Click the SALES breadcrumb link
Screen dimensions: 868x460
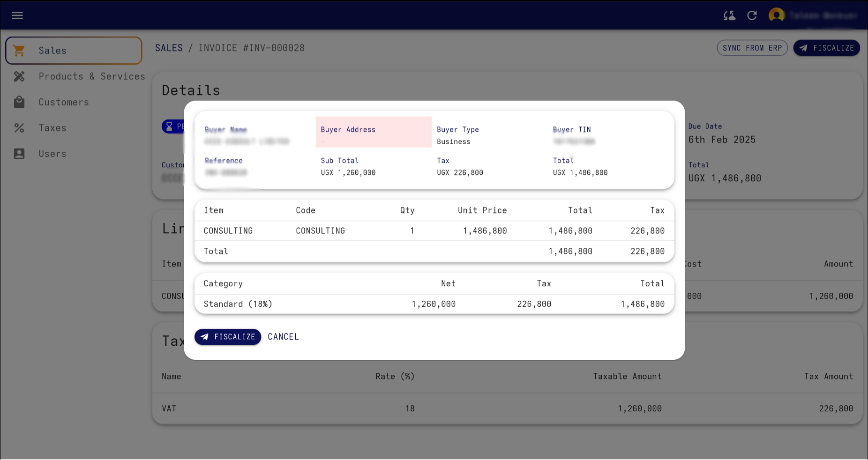tap(169, 48)
